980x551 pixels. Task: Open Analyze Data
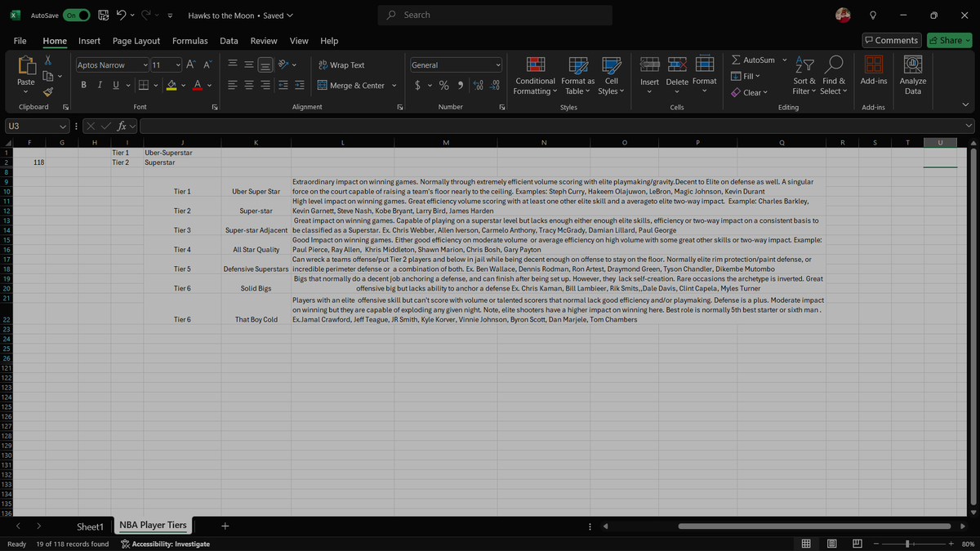click(912, 75)
